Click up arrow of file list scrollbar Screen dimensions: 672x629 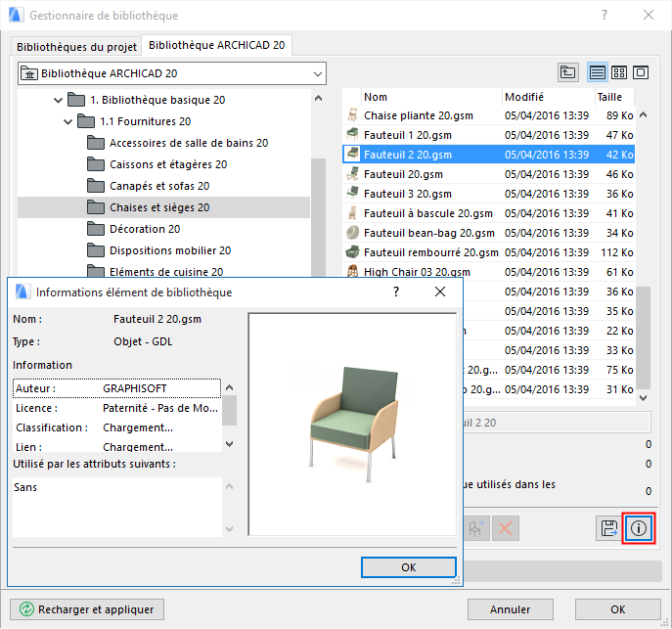click(643, 114)
